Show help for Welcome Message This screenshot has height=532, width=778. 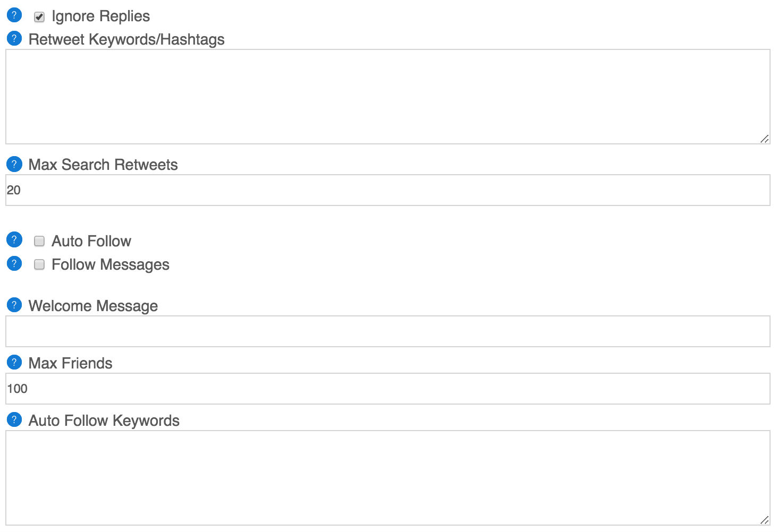point(14,305)
